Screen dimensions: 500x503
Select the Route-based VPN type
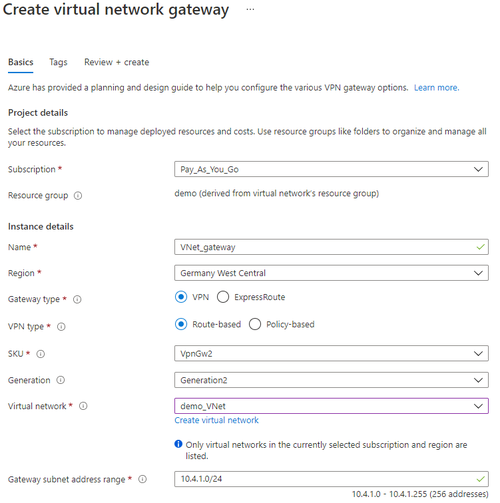tap(181, 324)
